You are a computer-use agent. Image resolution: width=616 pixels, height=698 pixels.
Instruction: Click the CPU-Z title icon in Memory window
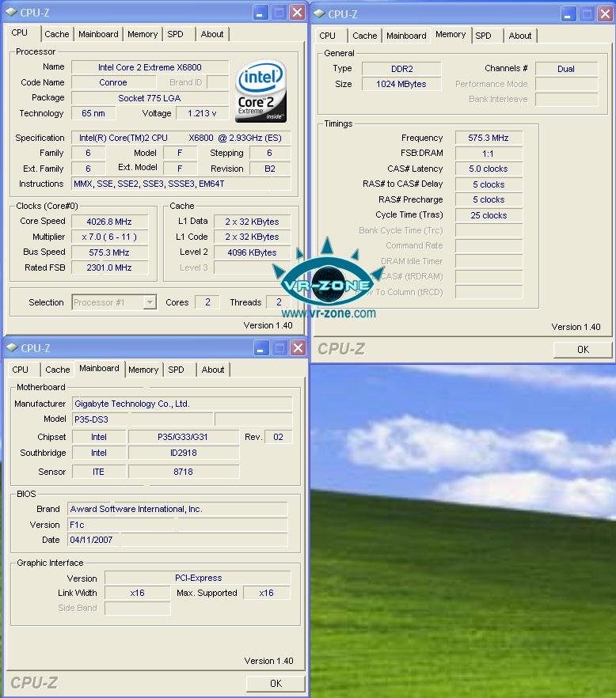319,13
